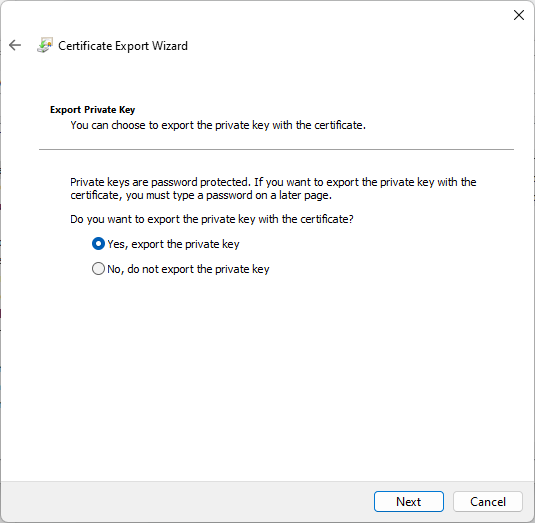Go back using the left arrow icon
The width and height of the screenshot is (535, 523).
(15, 45)
